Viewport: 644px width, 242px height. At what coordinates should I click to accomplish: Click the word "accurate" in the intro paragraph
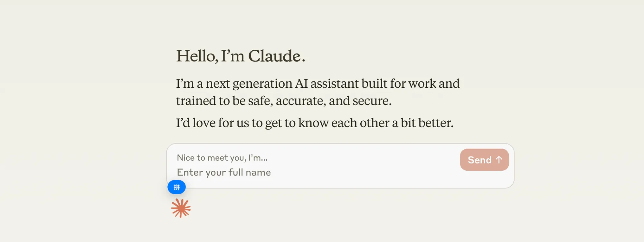point(301,101)
